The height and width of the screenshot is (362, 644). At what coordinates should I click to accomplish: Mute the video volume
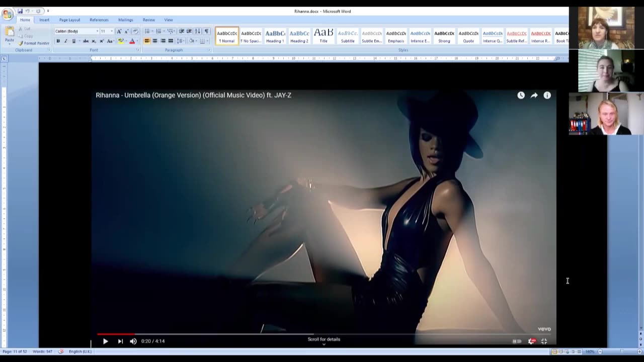[133, 341]
